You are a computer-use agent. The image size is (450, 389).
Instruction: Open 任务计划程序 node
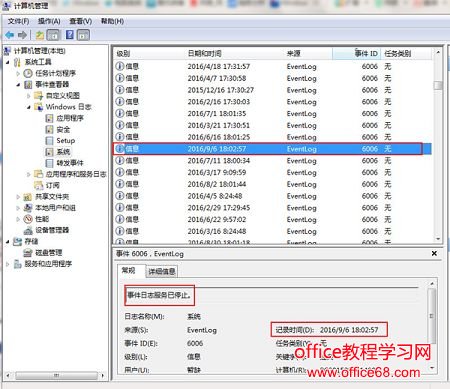pos(56,73)
